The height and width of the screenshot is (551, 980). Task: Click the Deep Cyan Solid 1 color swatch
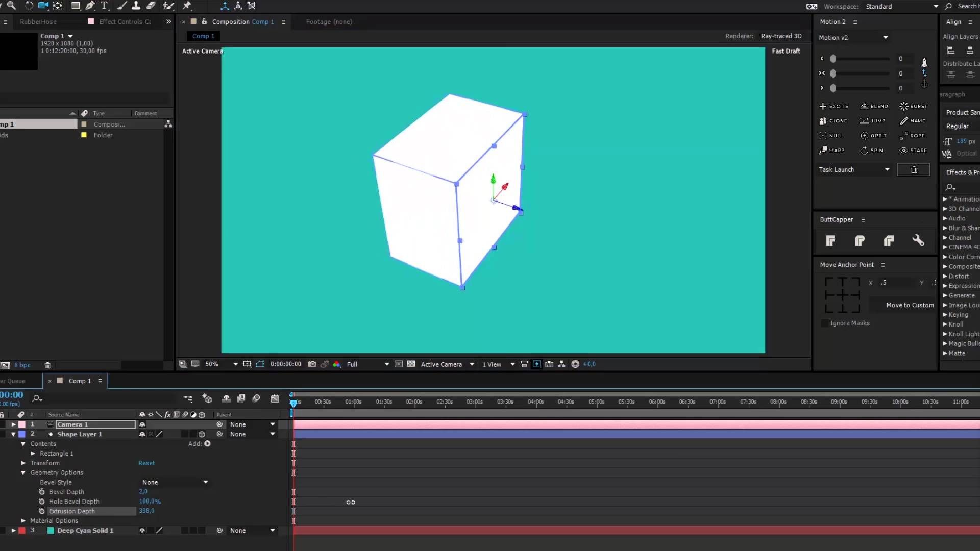[51, 531]
